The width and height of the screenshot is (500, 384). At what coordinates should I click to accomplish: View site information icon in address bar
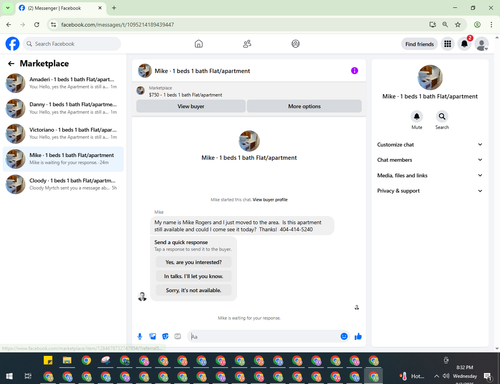(53, 24)
